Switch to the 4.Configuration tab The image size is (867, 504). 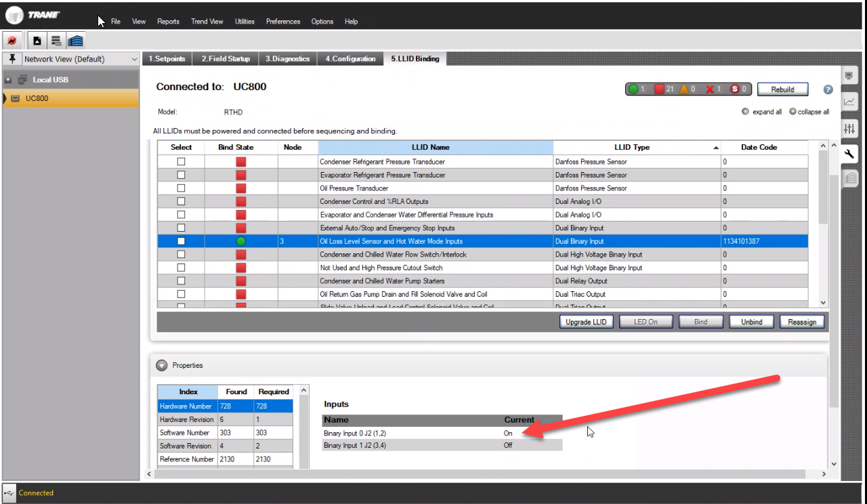[x=350, y=59]
